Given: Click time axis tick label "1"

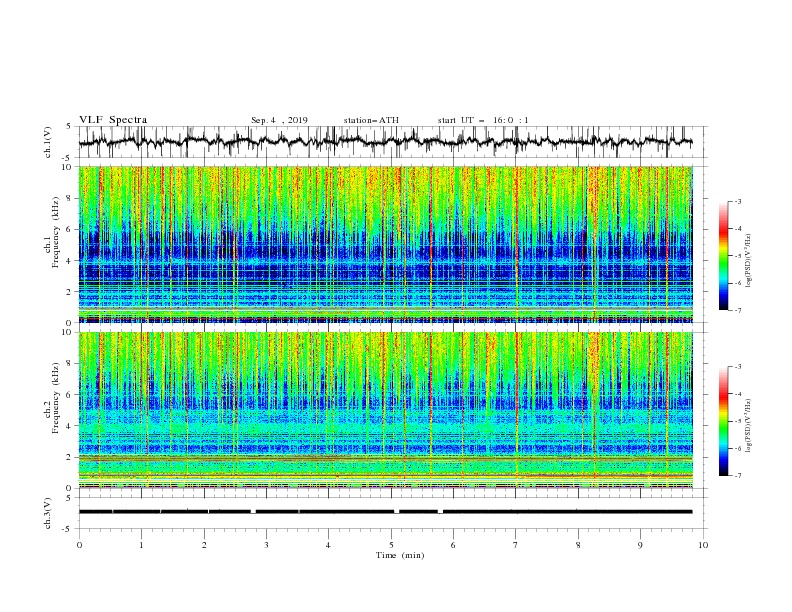Looking at the screenshot, I should pos(141,545).
